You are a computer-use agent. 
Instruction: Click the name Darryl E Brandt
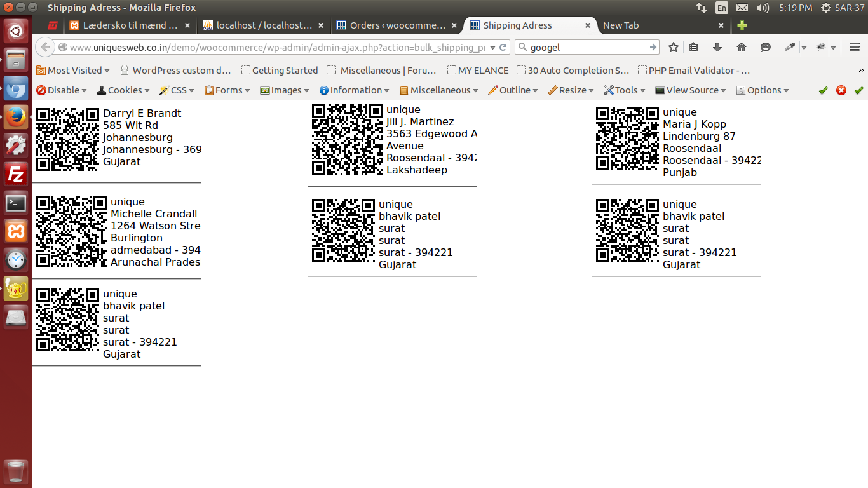pyautogui.click(x=142, y=114)
